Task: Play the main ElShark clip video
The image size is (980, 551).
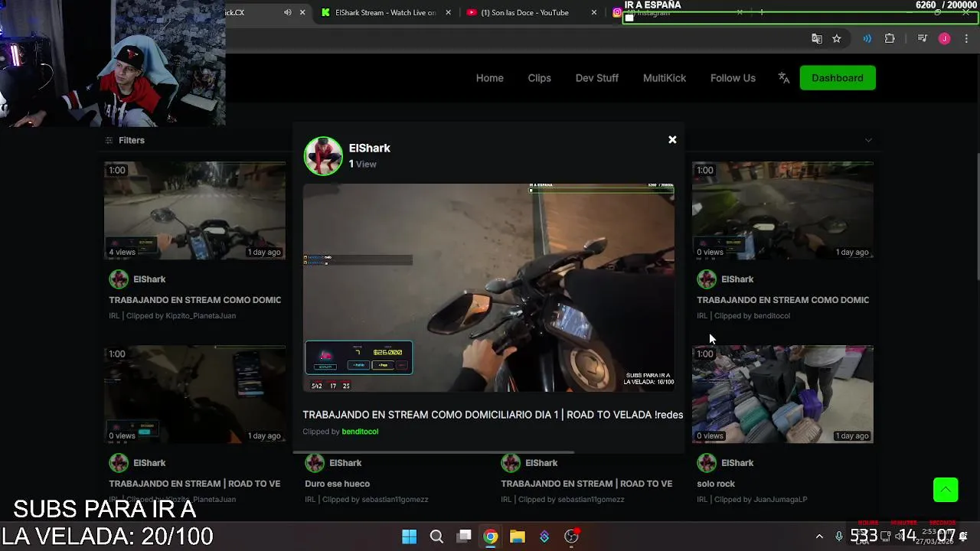Action: [x=488, y=288]
